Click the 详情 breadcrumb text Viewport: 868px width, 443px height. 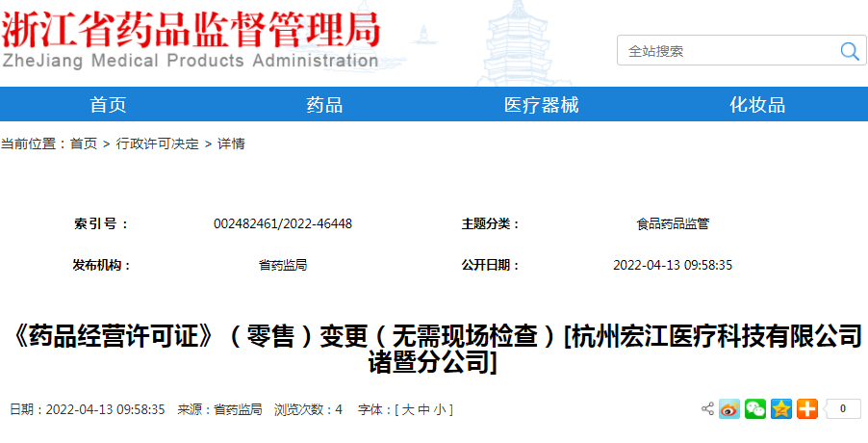(x=231, y=144)
